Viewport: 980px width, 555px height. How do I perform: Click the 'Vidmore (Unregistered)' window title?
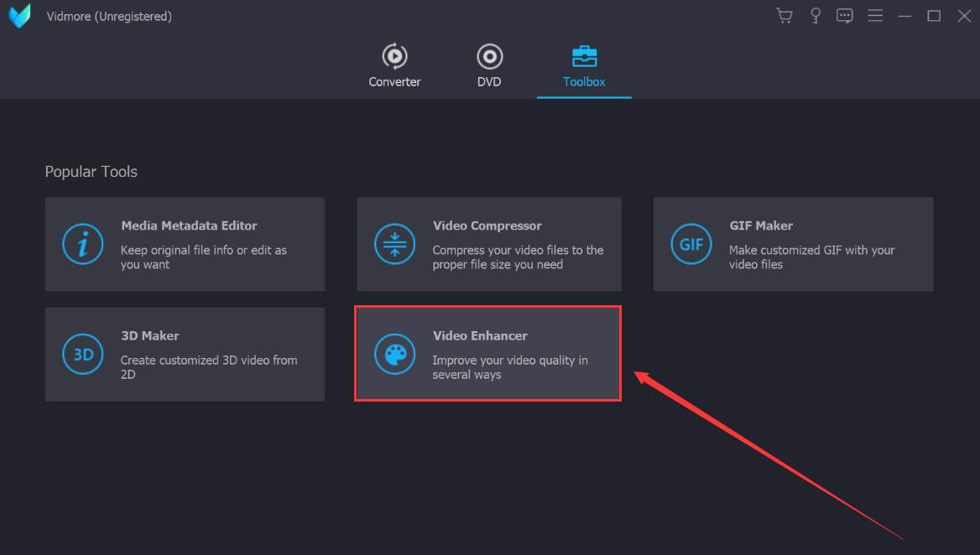coord(109,16)
